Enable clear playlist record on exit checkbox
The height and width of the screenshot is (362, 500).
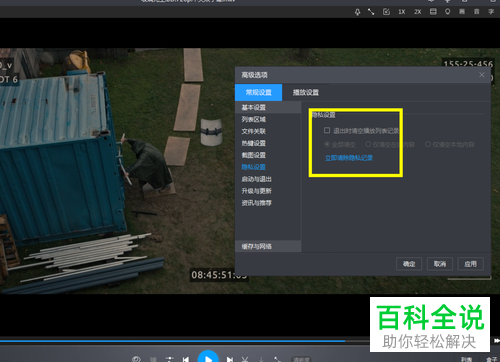tap(327, 130)
